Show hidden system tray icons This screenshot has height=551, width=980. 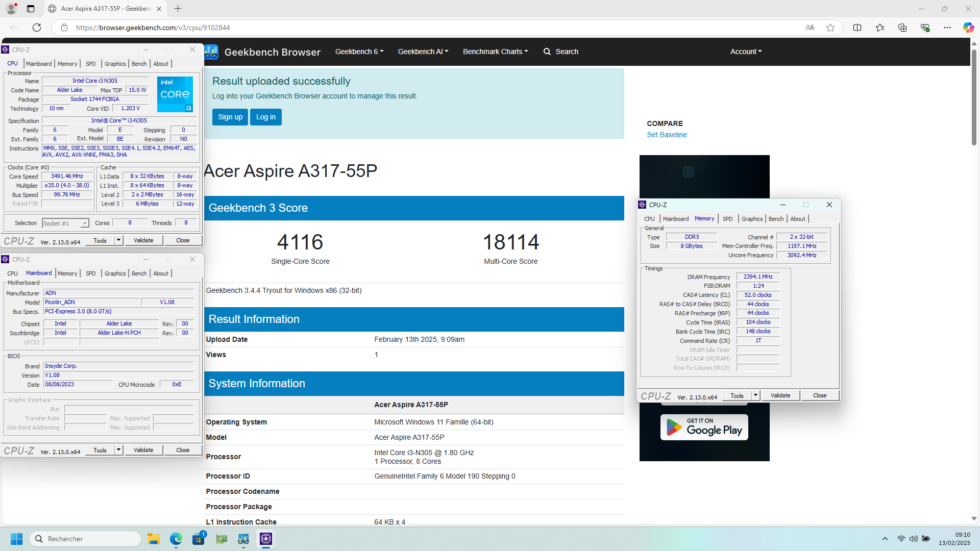(885, 539)
